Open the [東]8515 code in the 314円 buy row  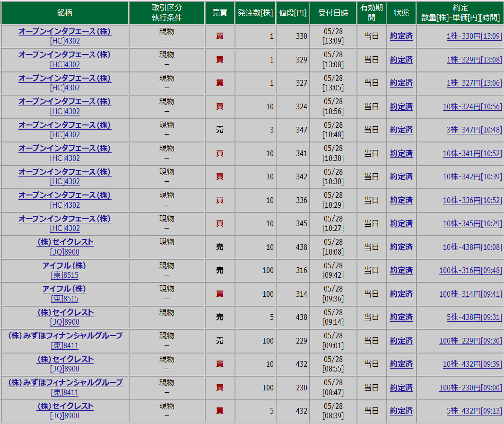click(x=65, y=299)
